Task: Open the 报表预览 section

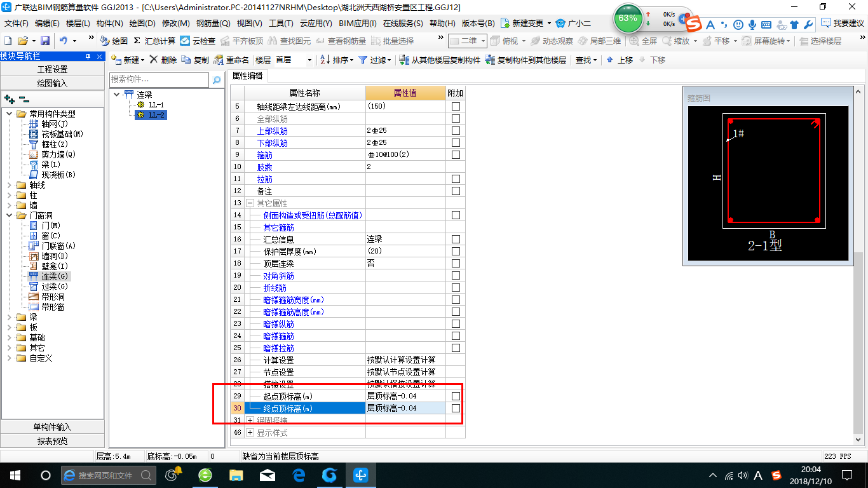Action: click(52, 441)
